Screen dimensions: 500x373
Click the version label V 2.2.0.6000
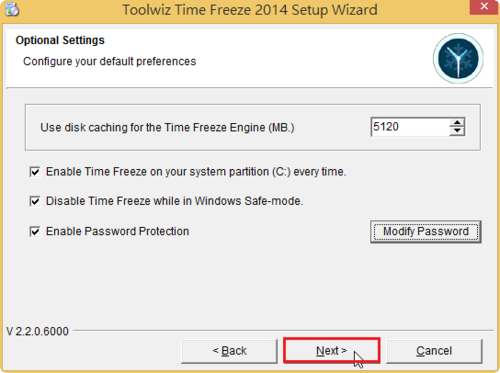(37, 331)
